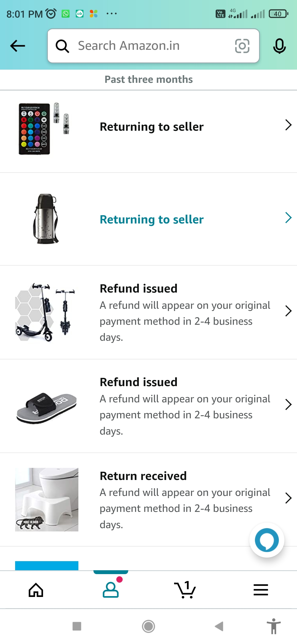
Task: Open the accessibility shortcut icon
Action: [274, 626]
